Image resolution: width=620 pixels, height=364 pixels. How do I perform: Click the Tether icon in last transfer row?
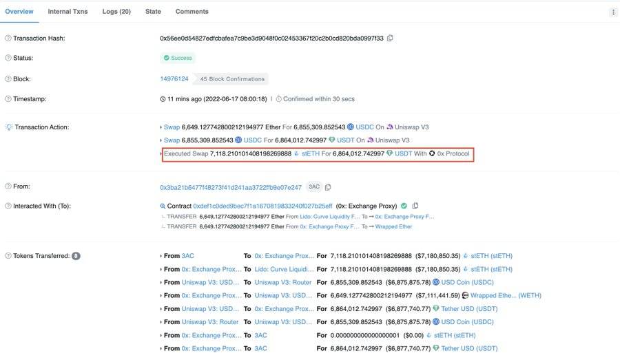click(x=436, y=347)
